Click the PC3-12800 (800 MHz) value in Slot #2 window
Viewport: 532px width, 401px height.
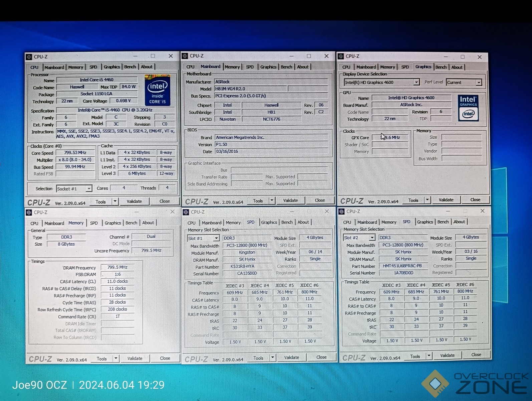coord(403,245)
